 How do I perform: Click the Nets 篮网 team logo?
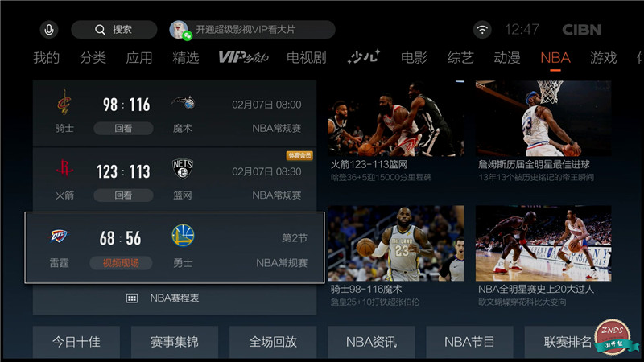point(183,169)
